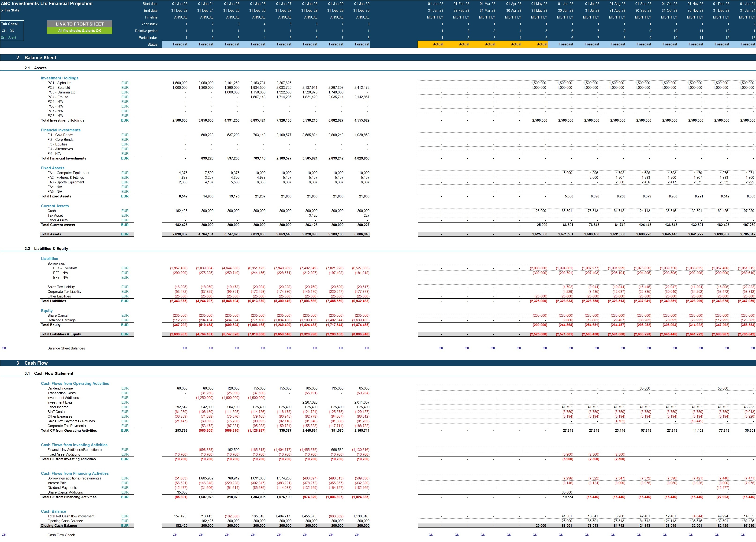
Task: Select the 'Cash Flows from Financing Activities' heading
Action: coord(75,473)
